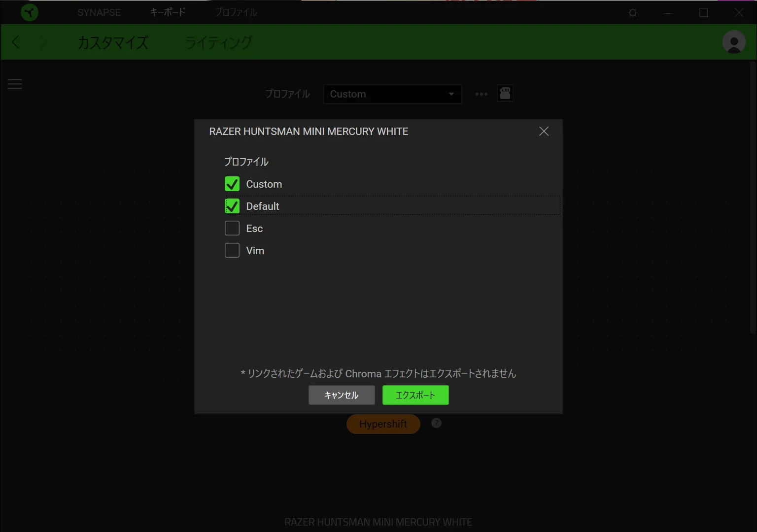Click the Hypershift help question mark
The height and width of the screenshot is (532, 757).
436,423
